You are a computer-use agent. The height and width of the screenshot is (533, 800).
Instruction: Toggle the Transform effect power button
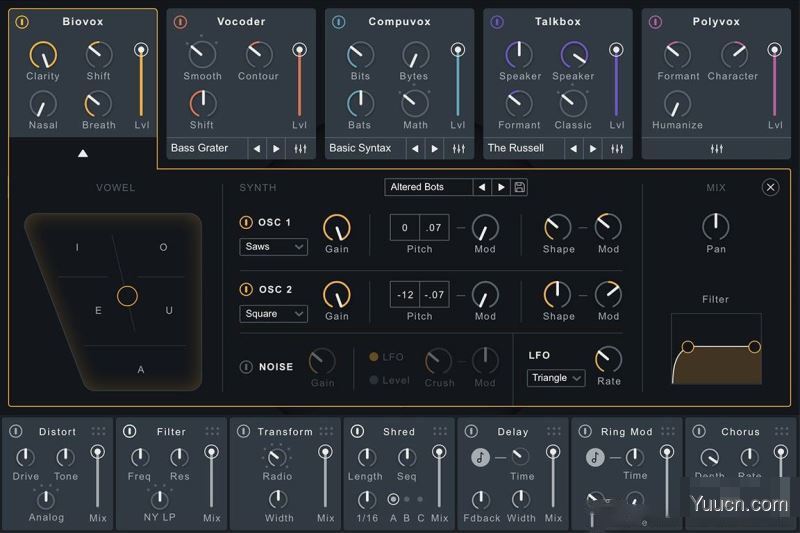tap(244, 432)
